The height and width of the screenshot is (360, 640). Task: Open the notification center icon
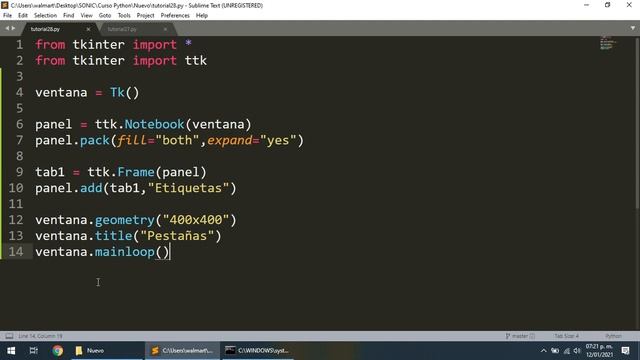[x=625, y=351]
